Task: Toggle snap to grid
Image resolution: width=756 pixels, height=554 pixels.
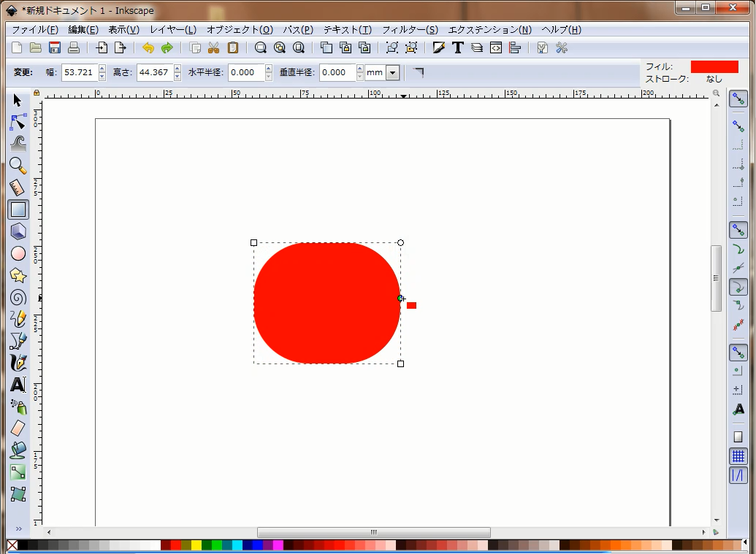Action: [x=738, y=456]
